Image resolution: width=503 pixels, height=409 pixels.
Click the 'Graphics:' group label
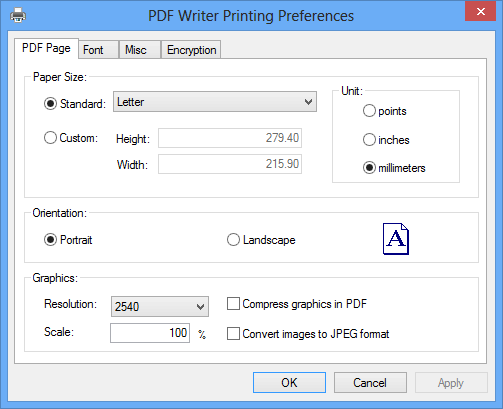pyautogui.click(x=55, y=278)
